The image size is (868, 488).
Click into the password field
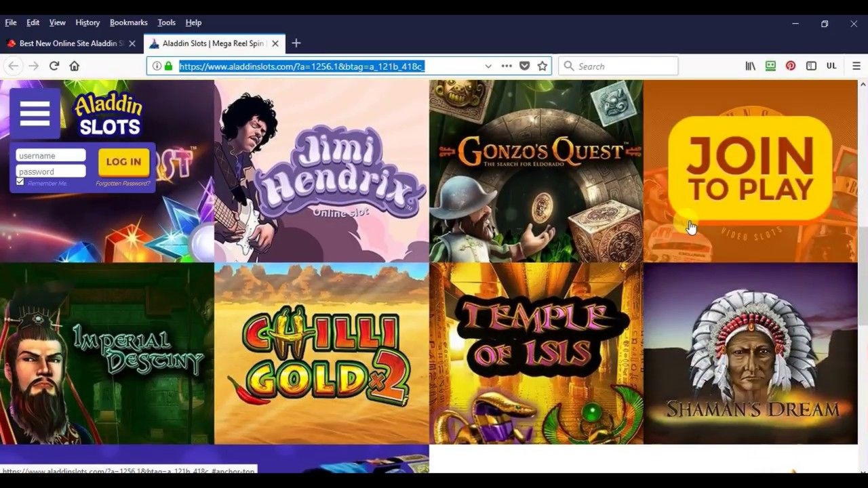51,171
